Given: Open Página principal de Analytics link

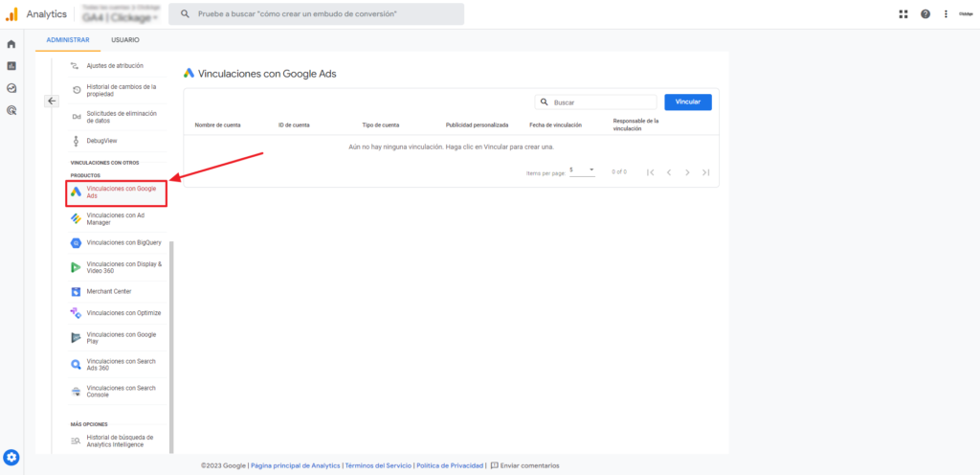Looking at the screenshot, I should (296, 465).
